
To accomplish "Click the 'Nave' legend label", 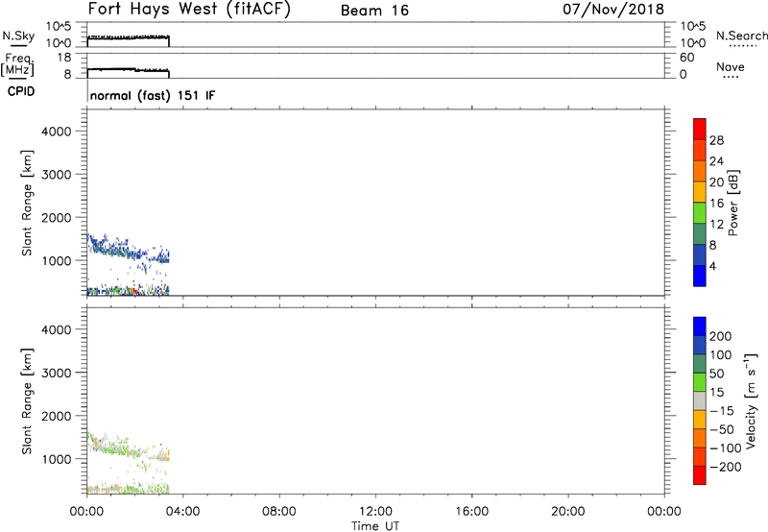I will pos(731,66).
